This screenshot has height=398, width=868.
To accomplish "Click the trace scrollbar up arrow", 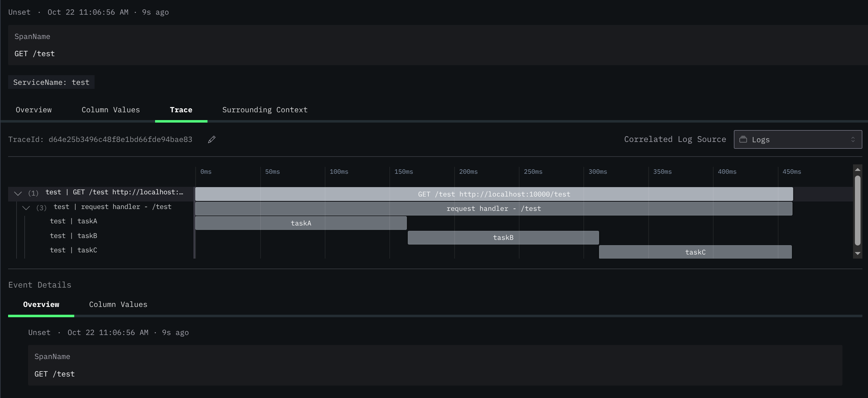I will (x=858, y=170).
